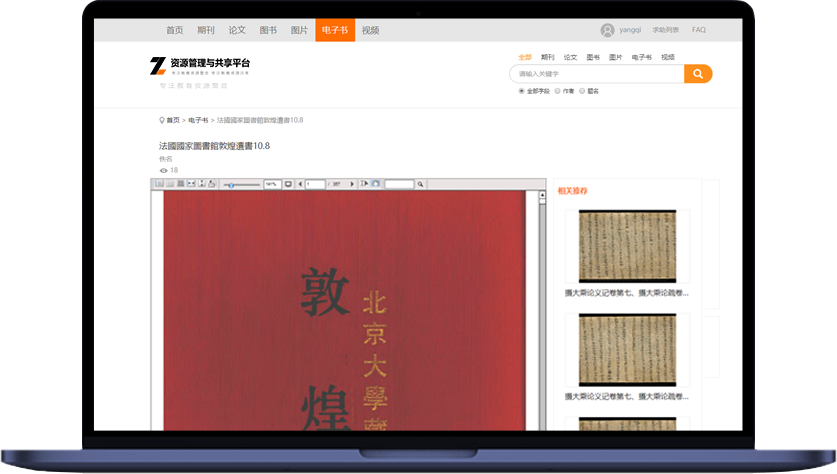Click the main keyword search input
This screenshot has width=837, height=474.
(597, 74)
